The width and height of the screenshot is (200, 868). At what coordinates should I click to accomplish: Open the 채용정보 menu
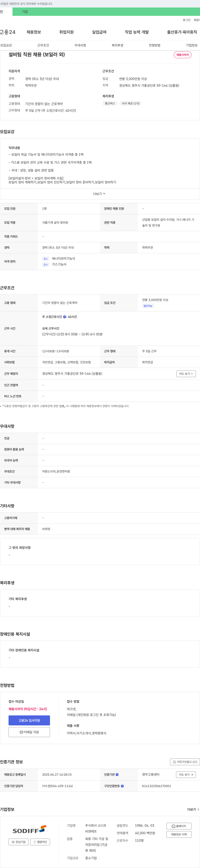[34, 32]
